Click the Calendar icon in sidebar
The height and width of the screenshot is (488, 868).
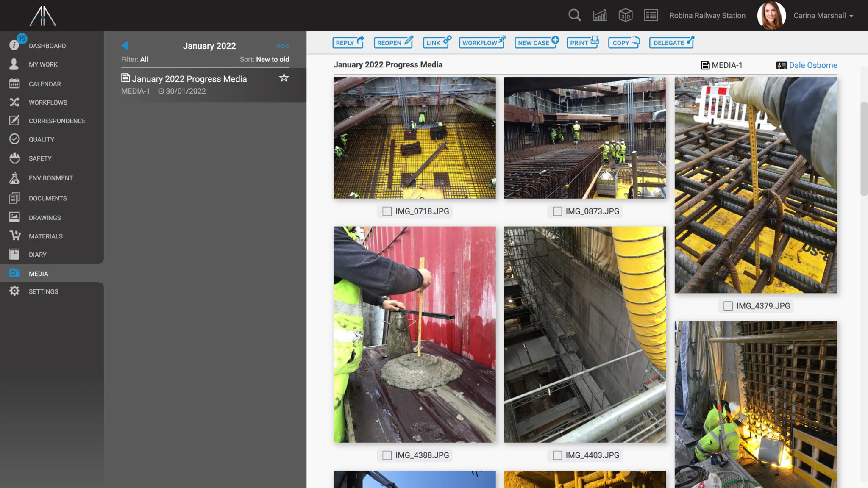pyautogui.click(x=14, y=83)
